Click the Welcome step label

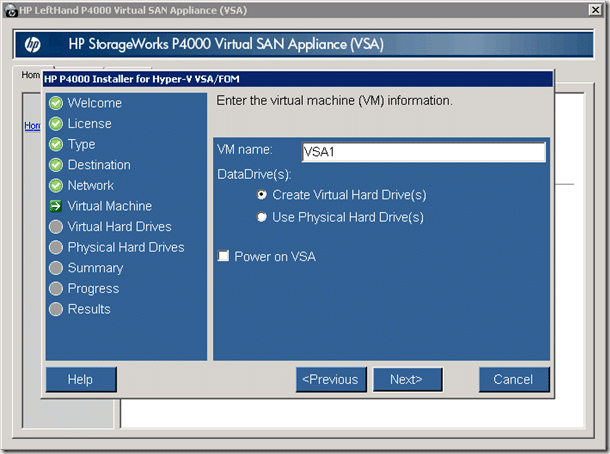pos(95,103)
